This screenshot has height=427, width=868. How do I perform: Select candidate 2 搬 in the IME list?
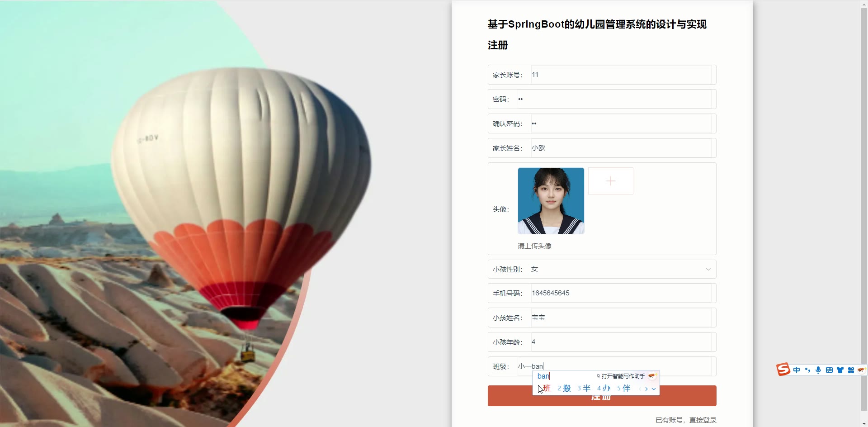coord(564,388)
